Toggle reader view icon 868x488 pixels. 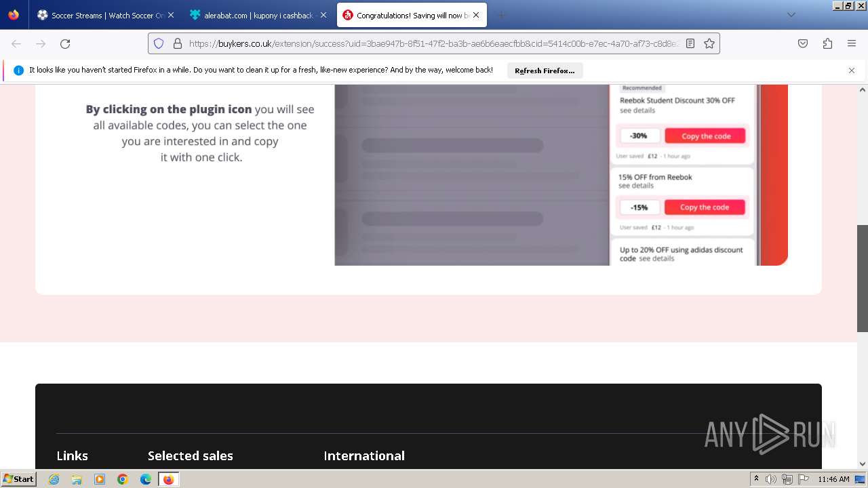click(x=690, y=43)
